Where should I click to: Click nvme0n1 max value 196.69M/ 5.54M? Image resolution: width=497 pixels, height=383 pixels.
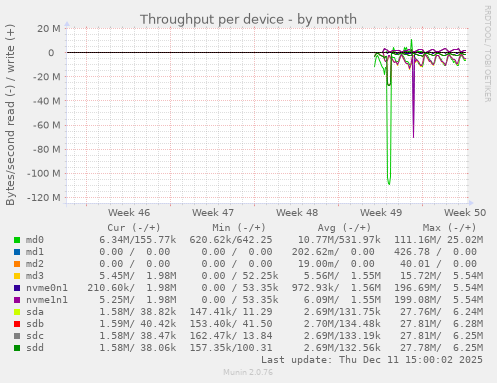point(439,288)
